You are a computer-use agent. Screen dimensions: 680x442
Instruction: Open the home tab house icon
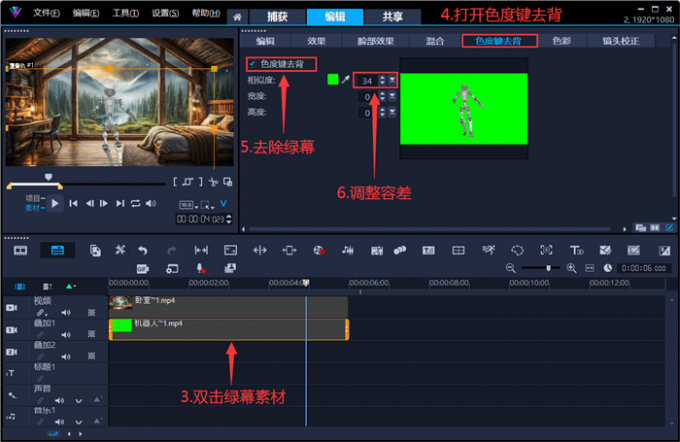coord(236,17)
